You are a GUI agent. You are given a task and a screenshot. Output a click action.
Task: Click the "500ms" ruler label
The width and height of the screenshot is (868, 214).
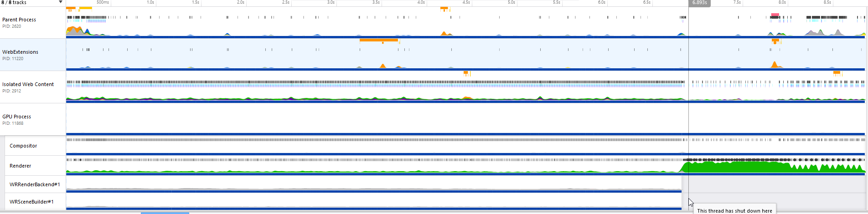103,3
